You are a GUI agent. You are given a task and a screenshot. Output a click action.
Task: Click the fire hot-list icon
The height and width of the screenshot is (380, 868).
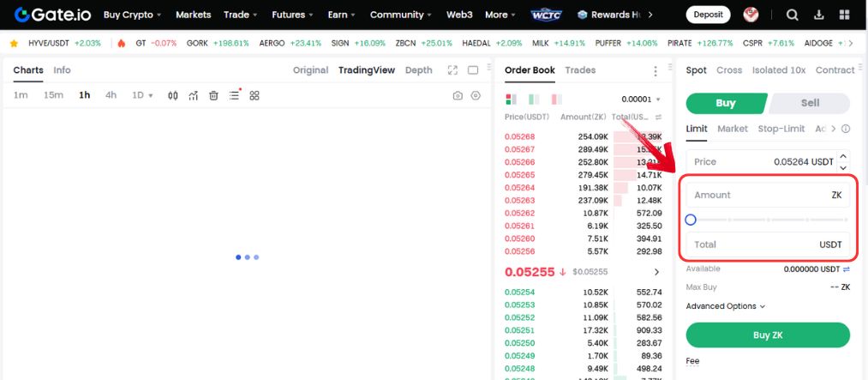[x=121, y=43]
